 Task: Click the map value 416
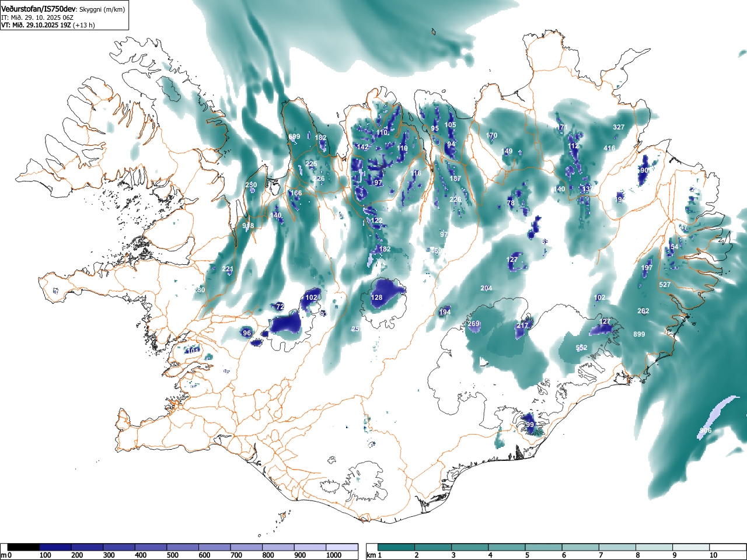609,148
